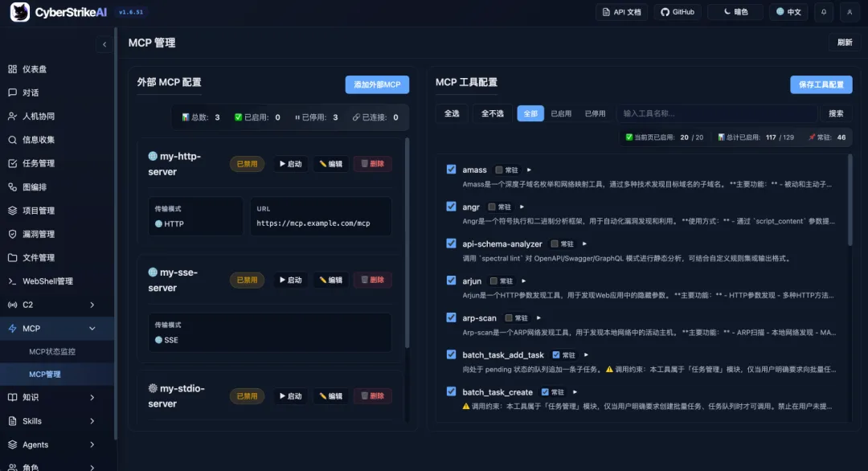This screenshot has width=868, height=471.
Task: Enable 常驻 checkbox for arp-scan
Action: pos(508,317)
